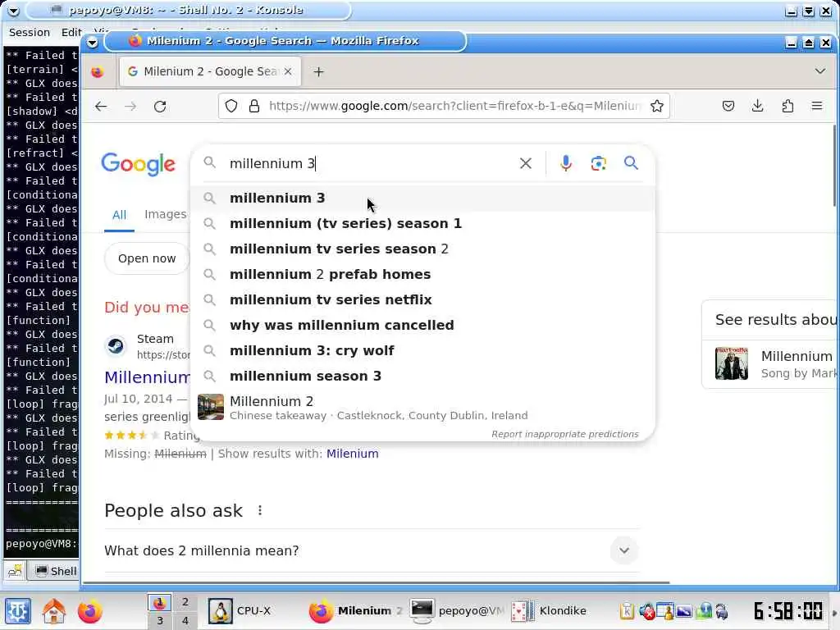Open Firefox downloads panel

tap(757, 106)
